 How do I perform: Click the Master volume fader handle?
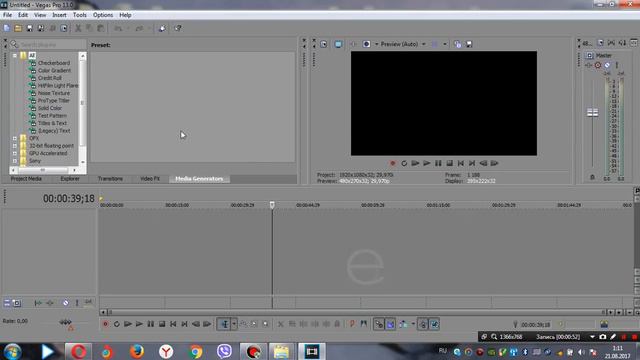tap(592, 113)
